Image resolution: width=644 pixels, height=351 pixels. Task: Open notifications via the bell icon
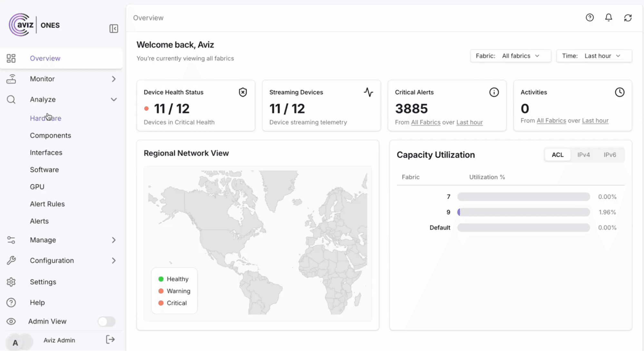608,18
